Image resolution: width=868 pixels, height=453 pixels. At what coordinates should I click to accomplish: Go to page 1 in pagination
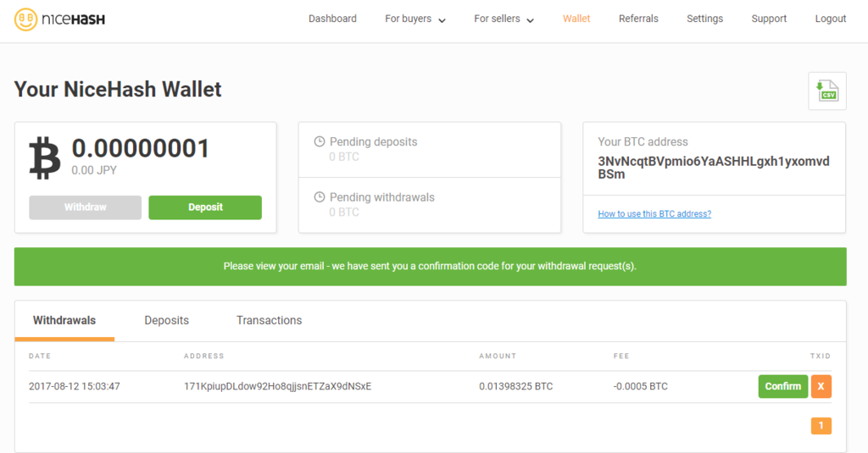pyautogui.click(x=821, y=425)
